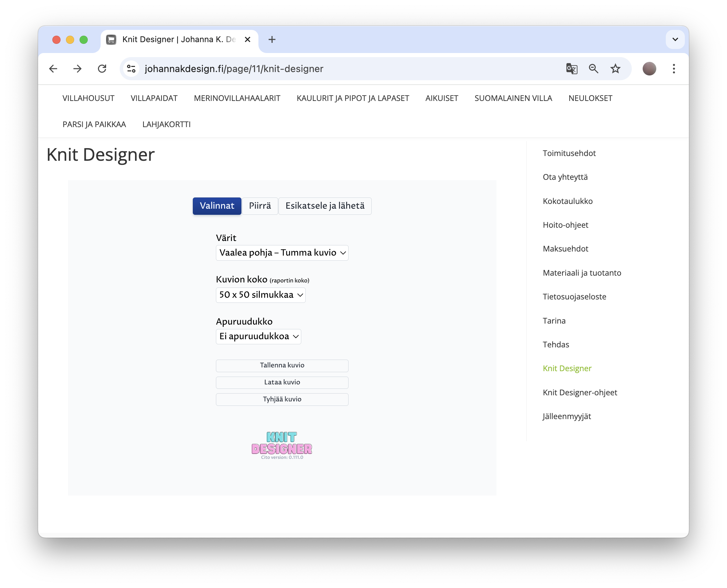The width and height of the screenshot is (727, 588).
Task: Open the Kokotaulukko sidebar link
Action: [568, 201]
